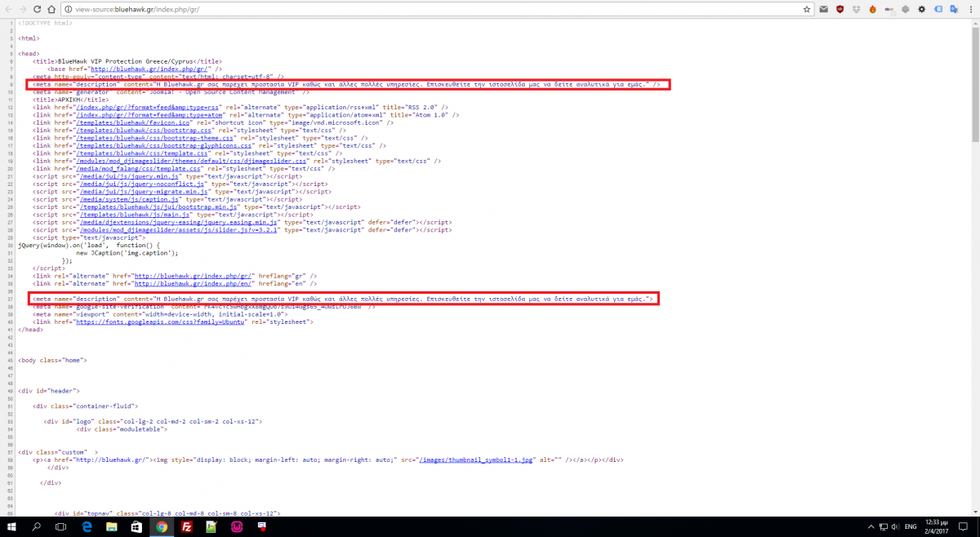This screenshot has height=537, width=980.
Task: Click the '<div id="header">' line
Action: pyautogui.click(x=49, y=391)
